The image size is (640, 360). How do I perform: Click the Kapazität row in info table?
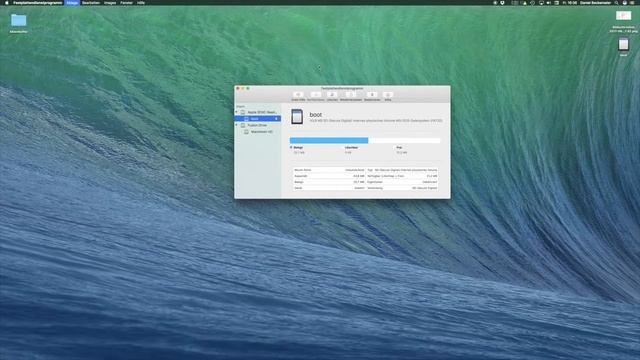click(x=329, y=176)
